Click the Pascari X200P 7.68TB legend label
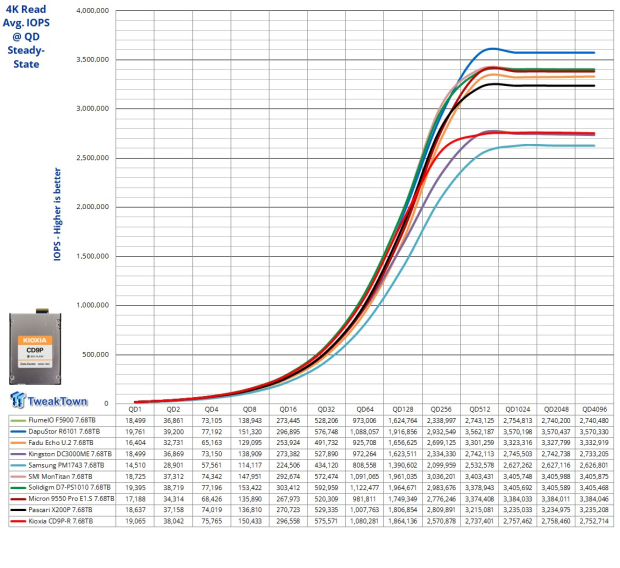620x568 pixels. point(60,510)
